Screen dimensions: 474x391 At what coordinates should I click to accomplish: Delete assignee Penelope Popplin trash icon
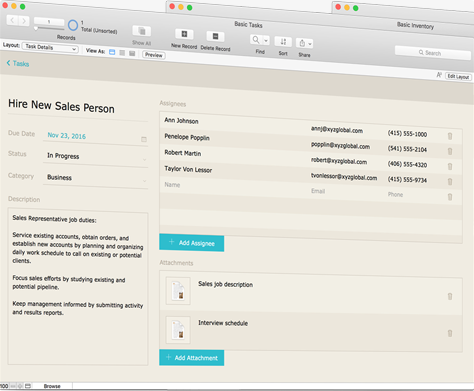coord(450,151)
